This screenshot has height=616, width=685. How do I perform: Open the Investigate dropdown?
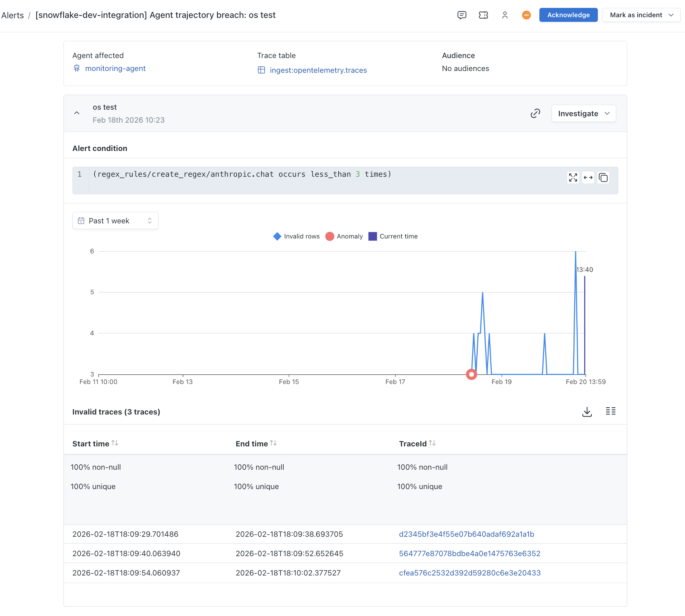pyautogui.click(x=584, y=113)
